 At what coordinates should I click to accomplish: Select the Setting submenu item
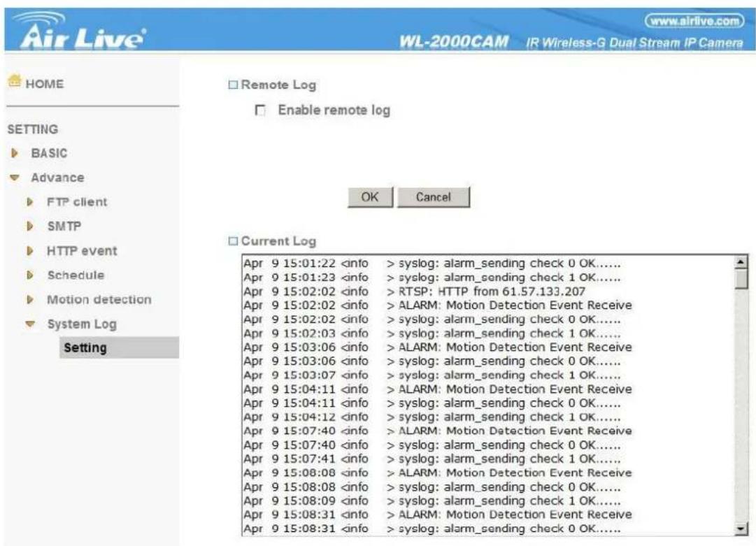(119, 347)
